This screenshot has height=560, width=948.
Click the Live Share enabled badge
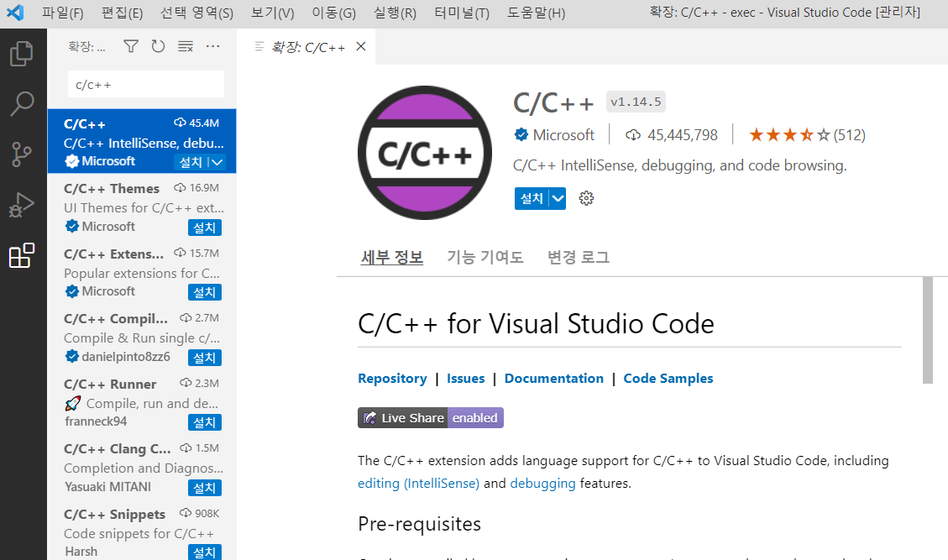coord(431,418)
